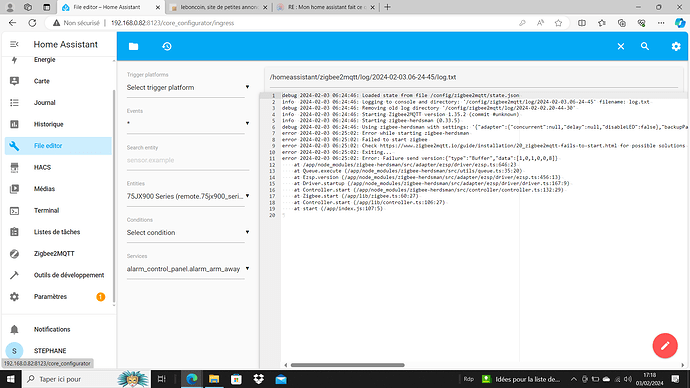
Task: Open the folder browser icon
Action: 133,46
